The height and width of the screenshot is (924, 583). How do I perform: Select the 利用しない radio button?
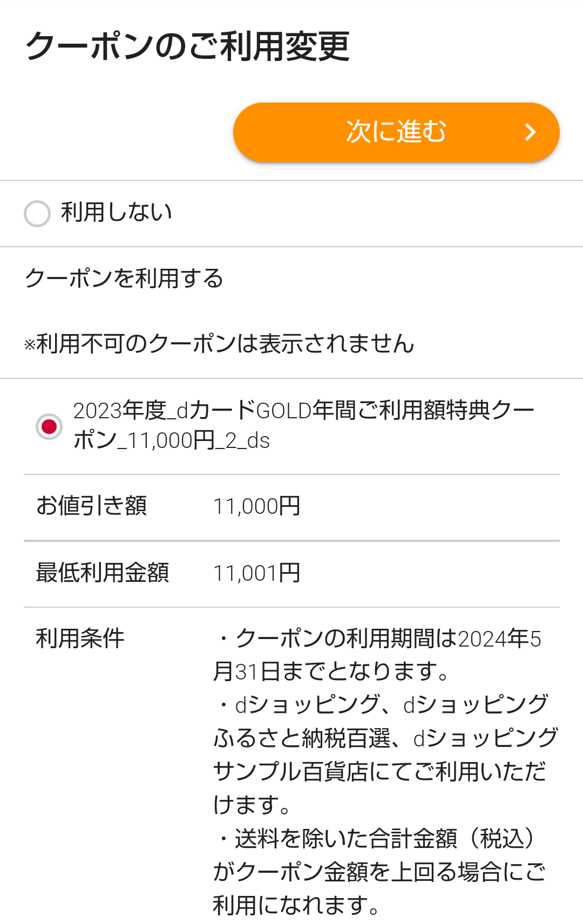[x=37, y=214]
